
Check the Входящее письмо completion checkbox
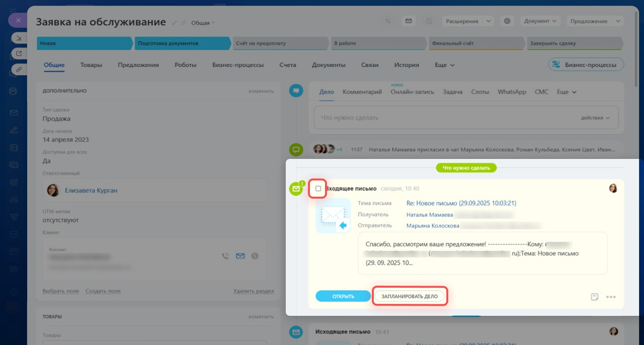click(x=318, y=189)
